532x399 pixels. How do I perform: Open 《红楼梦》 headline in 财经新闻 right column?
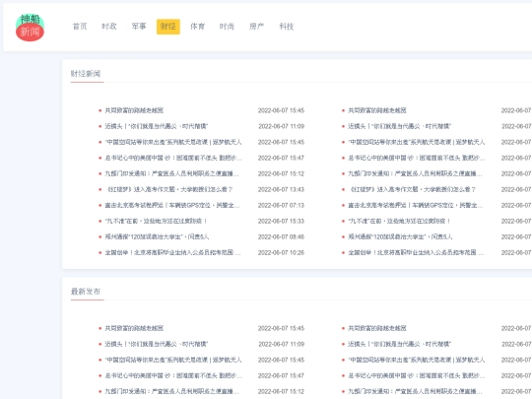point(413,189)
